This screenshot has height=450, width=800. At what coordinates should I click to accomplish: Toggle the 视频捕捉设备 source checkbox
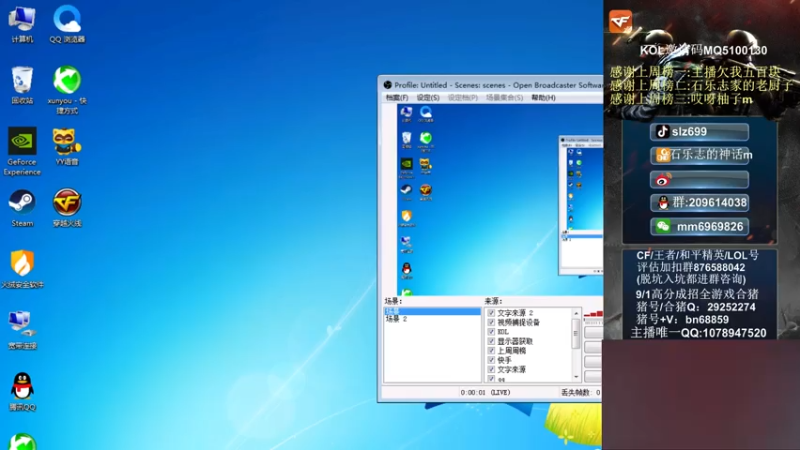click(x=491, y=322)
